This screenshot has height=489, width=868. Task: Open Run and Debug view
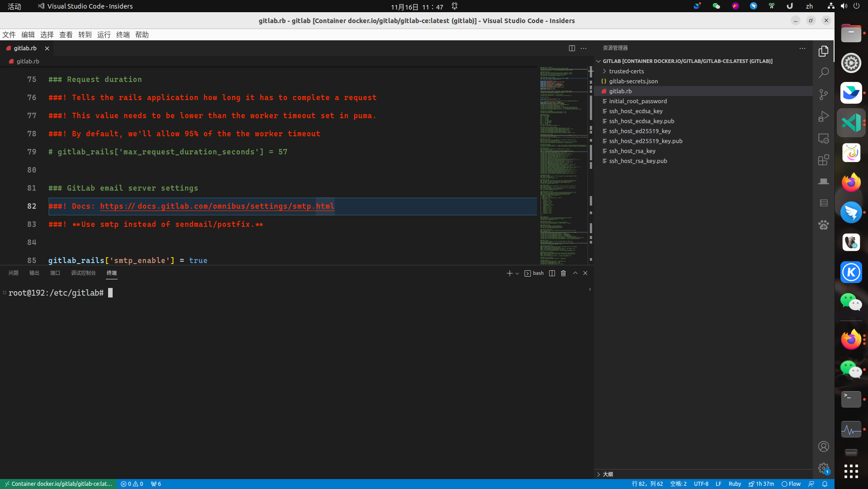tap(823, 116)
